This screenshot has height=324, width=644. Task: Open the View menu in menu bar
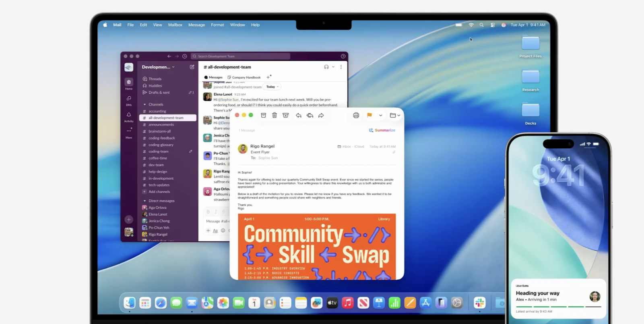(x=157, y=25)
